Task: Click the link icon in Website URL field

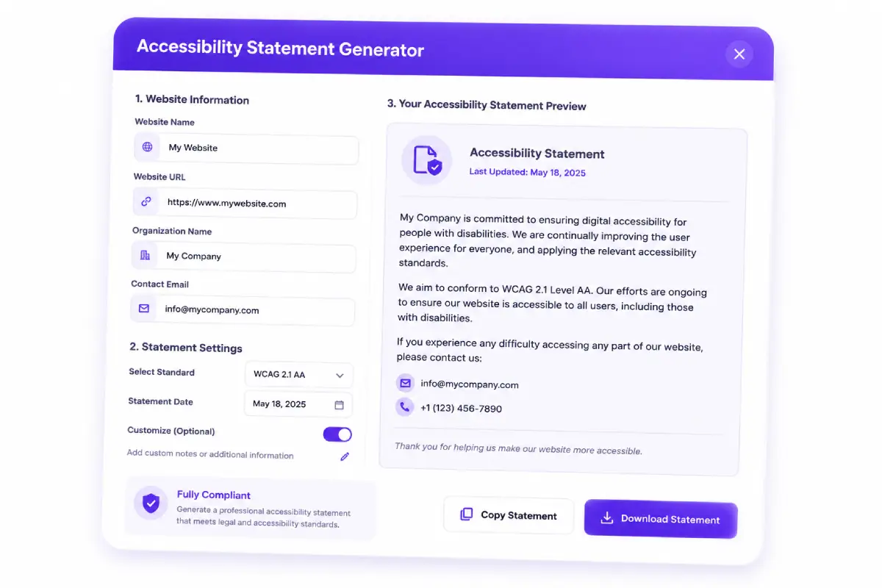Action: pos(146,201)
